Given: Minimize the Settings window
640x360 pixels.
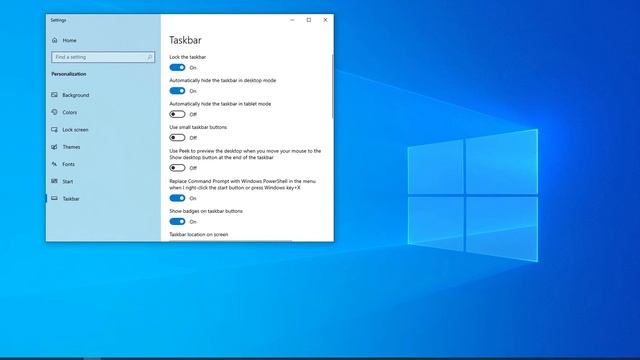Looking at the screenshot, I should [292, 20].
